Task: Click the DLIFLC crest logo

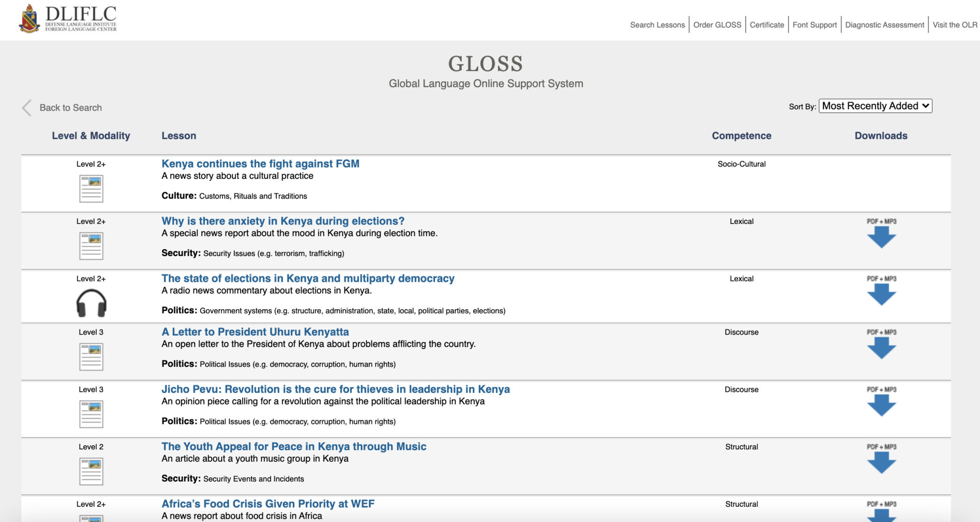Action: pos(29,19)
